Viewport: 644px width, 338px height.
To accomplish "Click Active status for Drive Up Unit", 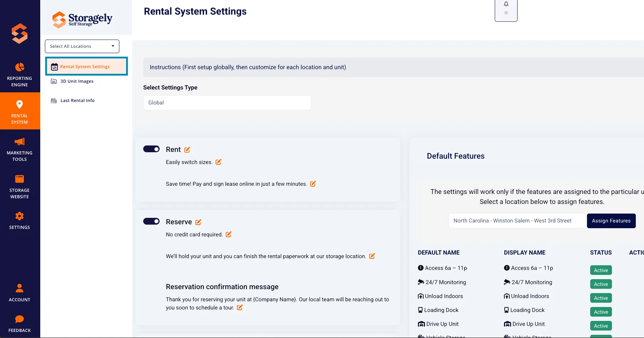I will coord(601,326).
